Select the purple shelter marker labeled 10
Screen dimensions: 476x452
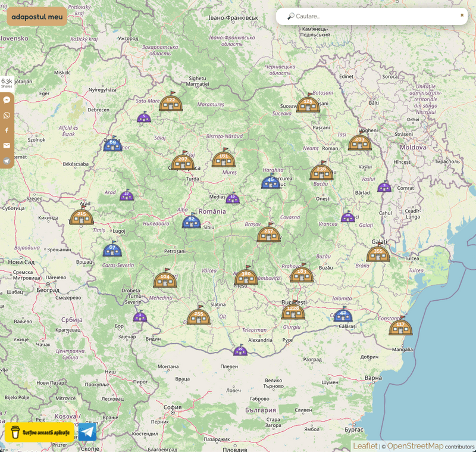point(240,350)
